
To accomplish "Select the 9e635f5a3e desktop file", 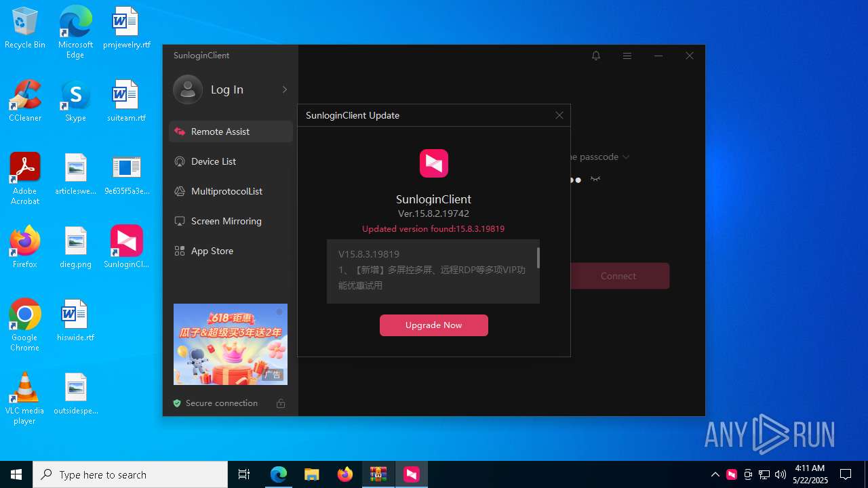I will tap(126, 175).
